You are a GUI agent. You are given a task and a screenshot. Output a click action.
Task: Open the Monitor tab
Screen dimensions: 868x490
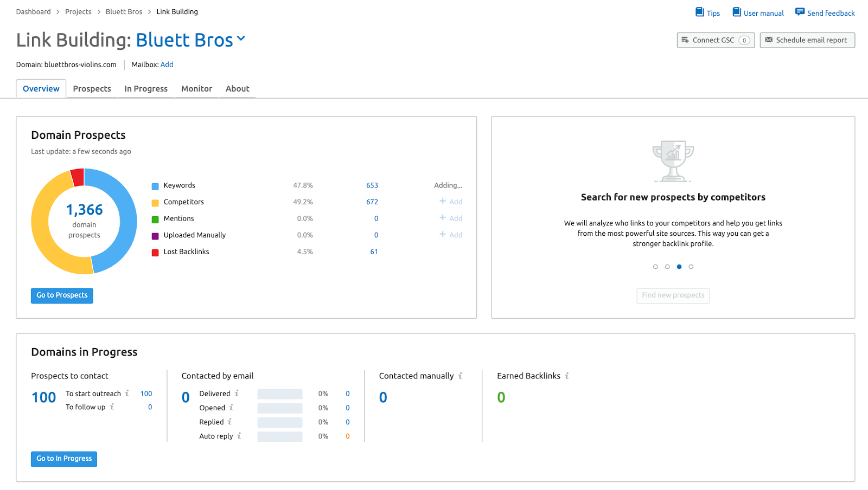(x=196, y=89)
